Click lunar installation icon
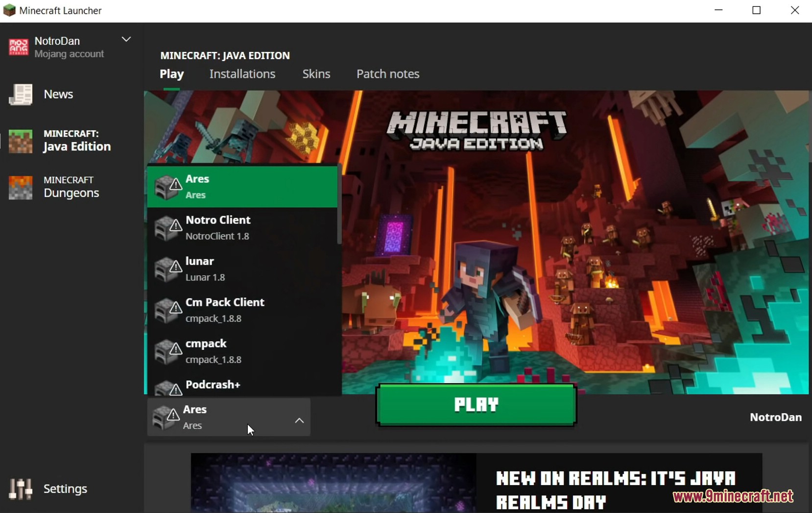The height and width of the screenshot is (513, 812). [x=167, y=269]
